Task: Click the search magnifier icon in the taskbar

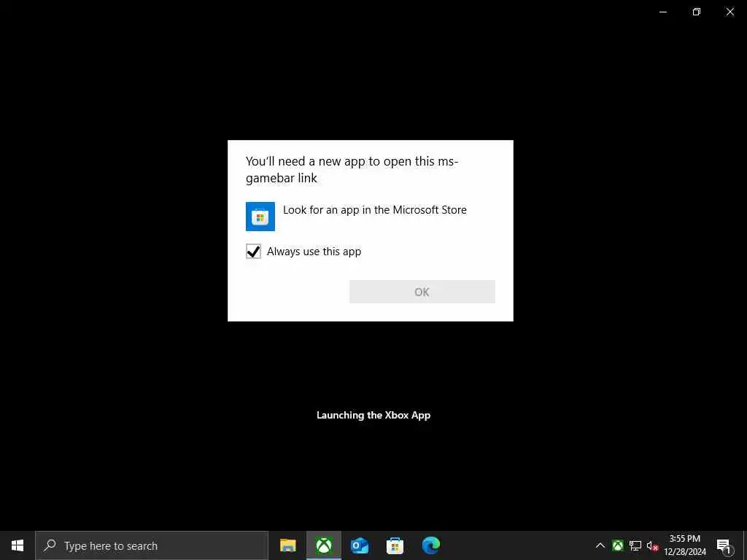Action: [50, 545]
